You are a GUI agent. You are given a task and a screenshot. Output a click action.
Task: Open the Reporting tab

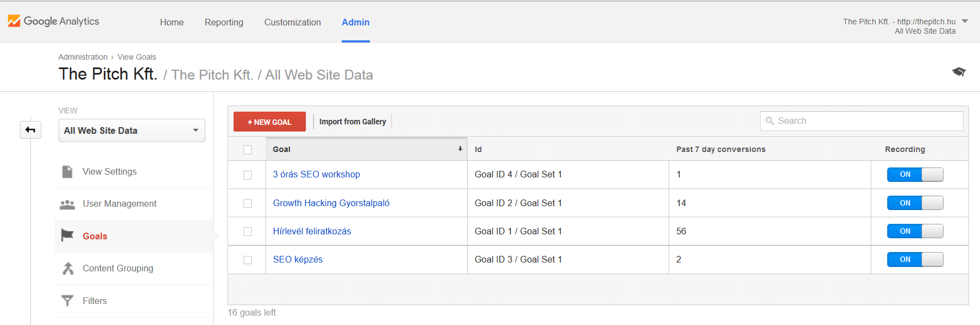point(224,22)
